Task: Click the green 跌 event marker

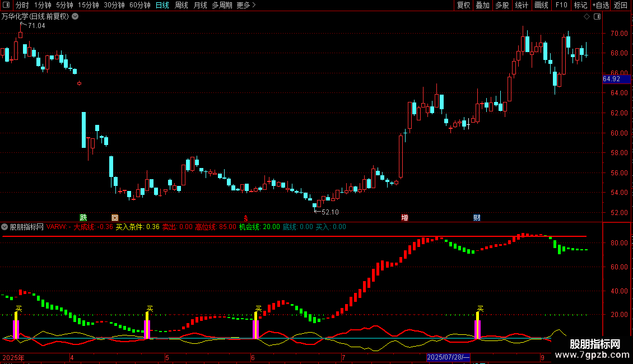Action: tap(83, 217)
